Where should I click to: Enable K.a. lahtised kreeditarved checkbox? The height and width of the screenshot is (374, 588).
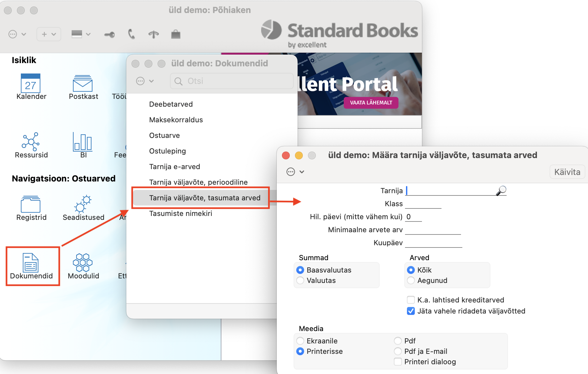pos(411,300)
